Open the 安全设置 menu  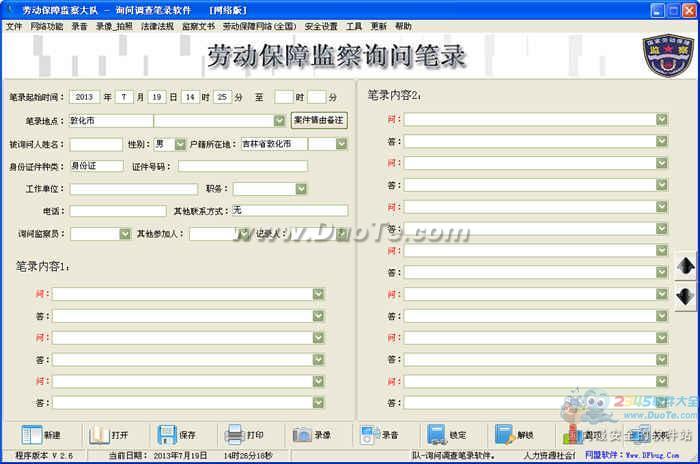tap(321, 26)
